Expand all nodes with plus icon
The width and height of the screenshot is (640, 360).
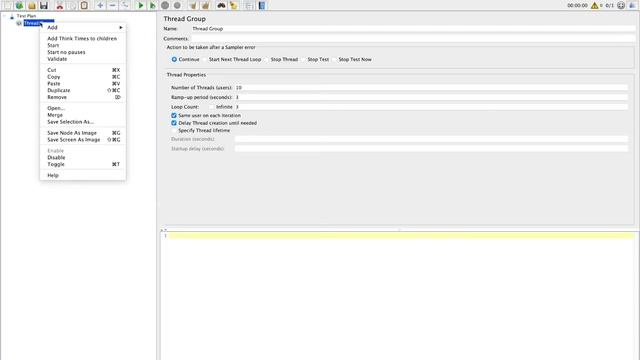coord(100,5)
